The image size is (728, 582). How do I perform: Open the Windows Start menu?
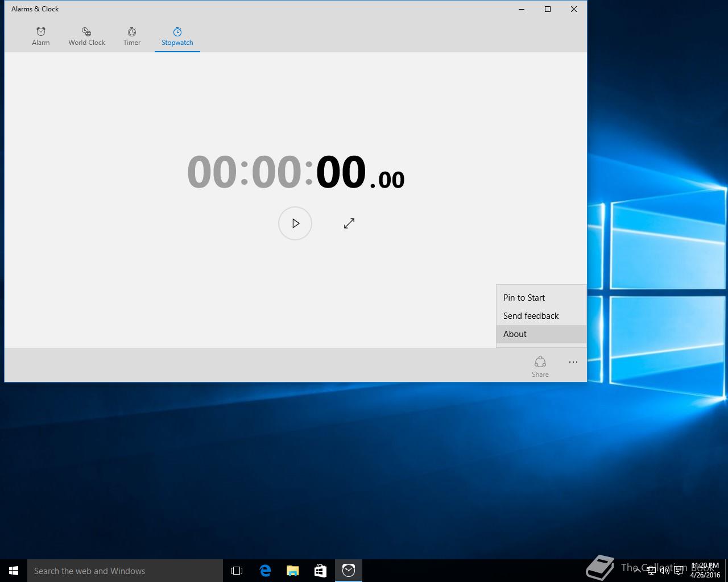click(14, 571)
